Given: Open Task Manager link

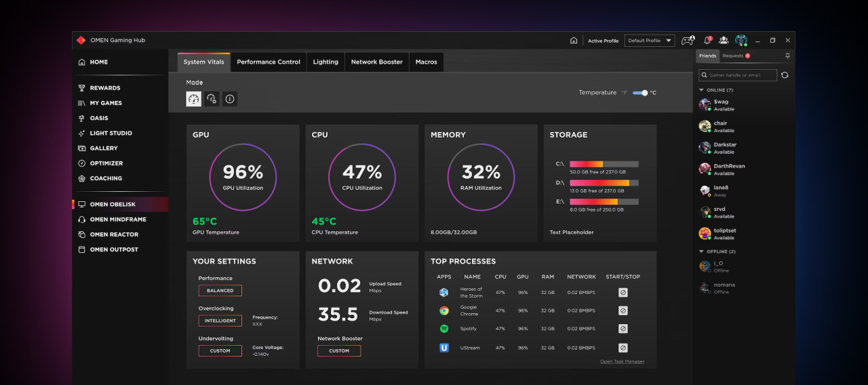Looking at the screenshot, I should coord(623,362).
